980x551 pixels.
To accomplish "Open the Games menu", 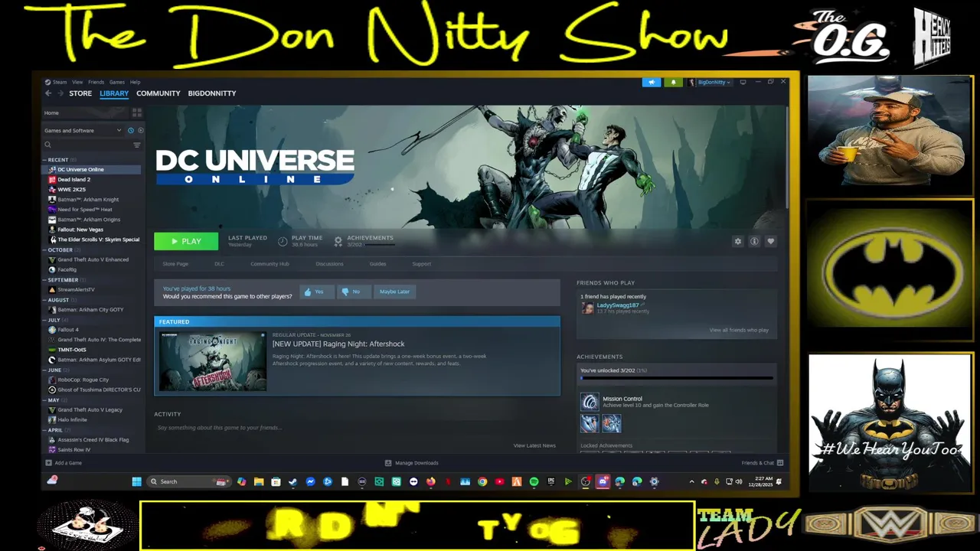I will (x=116, y=82).
